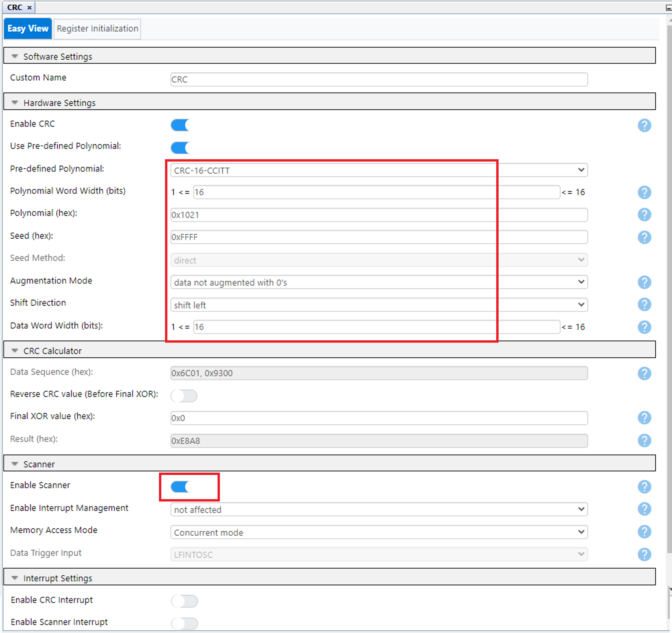Click the Final XOR value field
The height and width of the screenshot is (633, 672).
point(379,418)
